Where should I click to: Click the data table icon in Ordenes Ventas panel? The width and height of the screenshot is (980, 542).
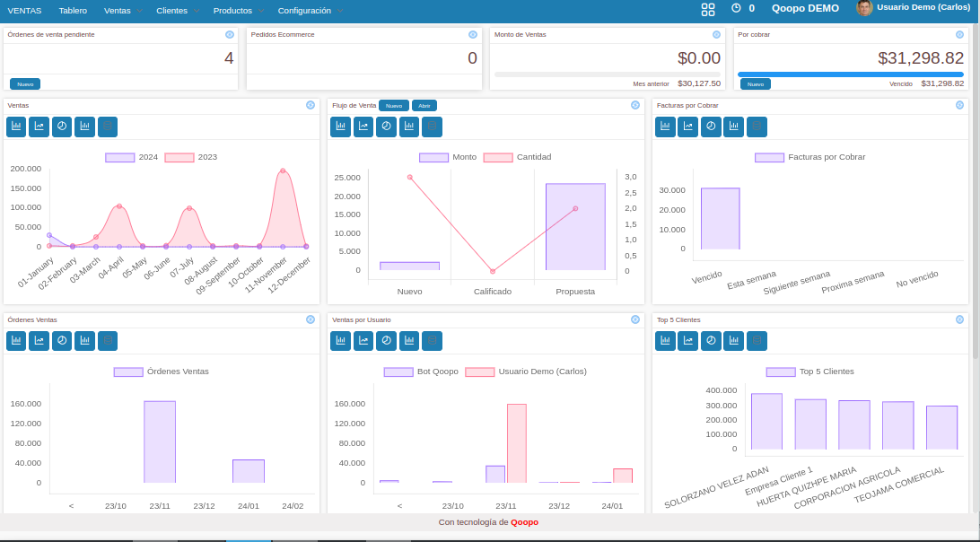click(x=107, y=340)
